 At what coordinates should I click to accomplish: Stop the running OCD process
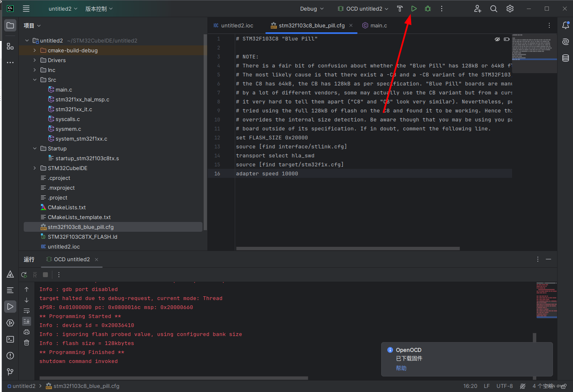click(x=45, y=274)
